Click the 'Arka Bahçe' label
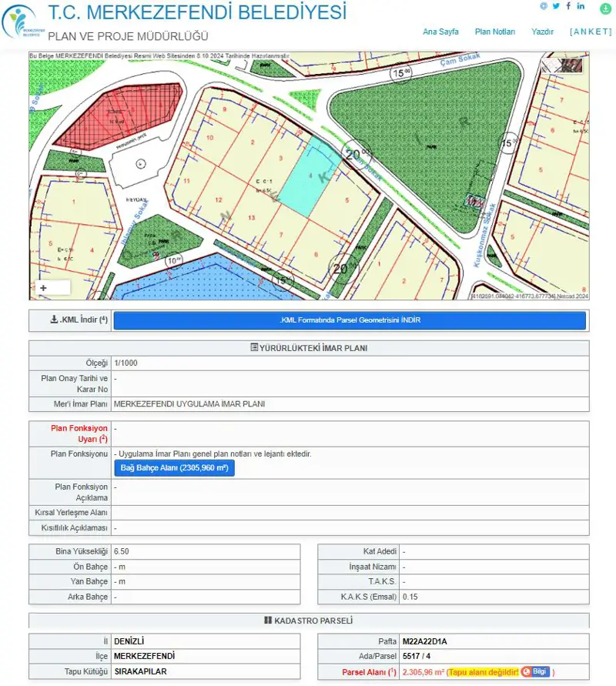616x686 pixels. (x=88, y=597)
